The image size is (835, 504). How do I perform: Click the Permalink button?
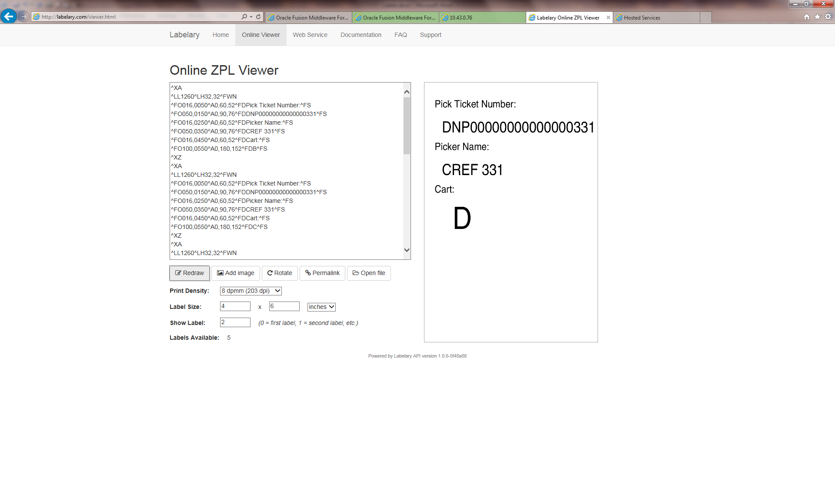[322, 273]
